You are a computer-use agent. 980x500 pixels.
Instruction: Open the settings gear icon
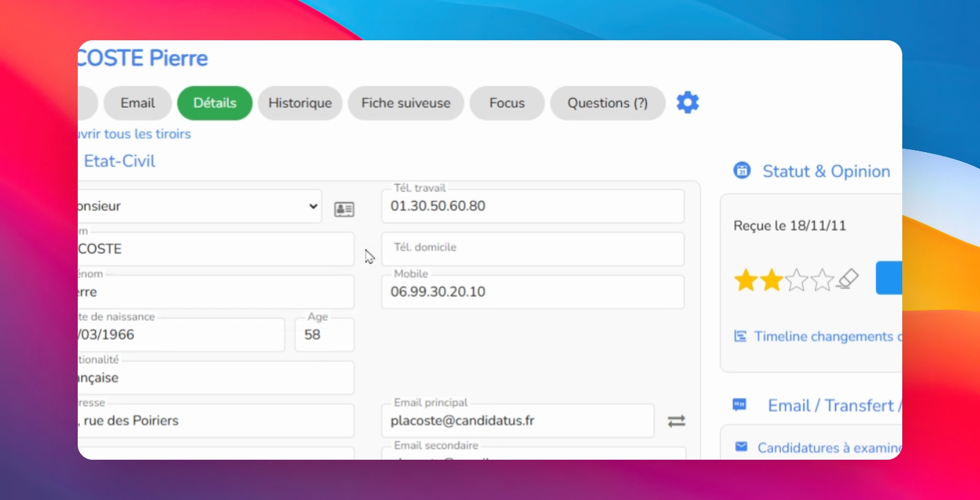687,103
